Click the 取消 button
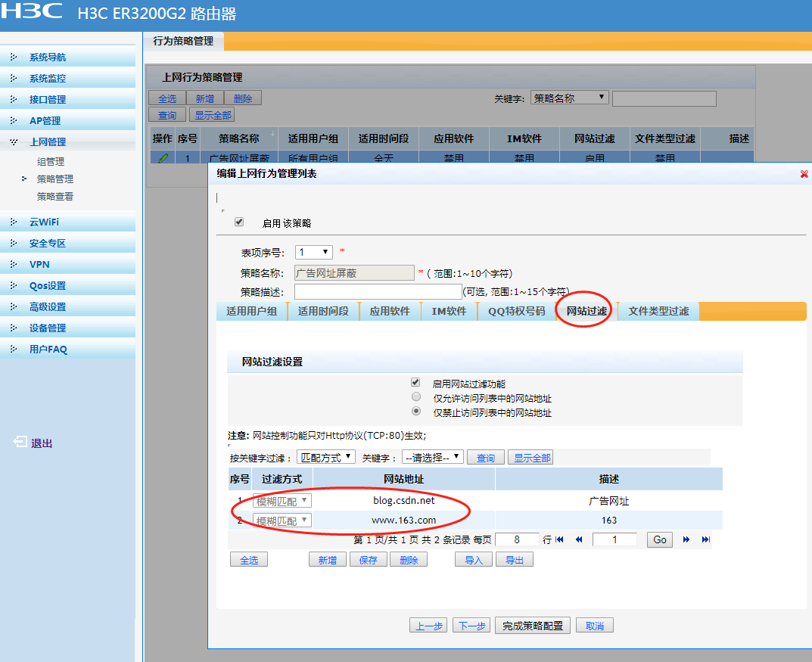 (595, 626)
